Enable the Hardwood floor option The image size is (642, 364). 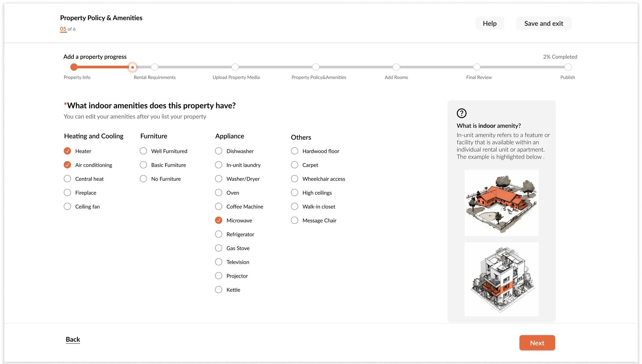tap(295, 151)
